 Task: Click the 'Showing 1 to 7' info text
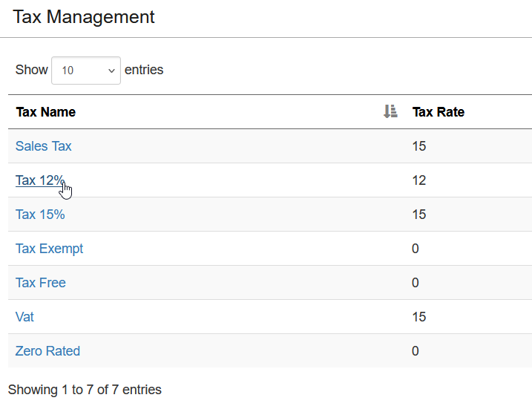click(85, 390)
